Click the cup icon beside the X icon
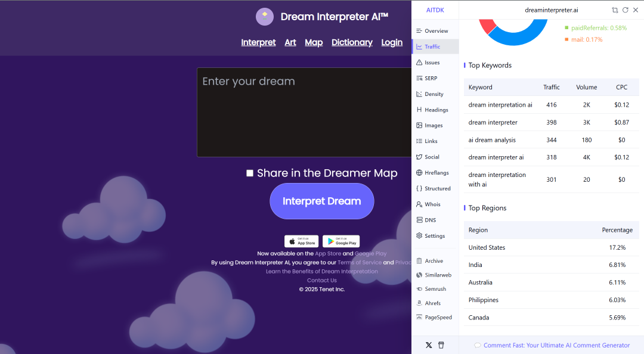The width and height of the screenshot is (644, 354). 441,345
